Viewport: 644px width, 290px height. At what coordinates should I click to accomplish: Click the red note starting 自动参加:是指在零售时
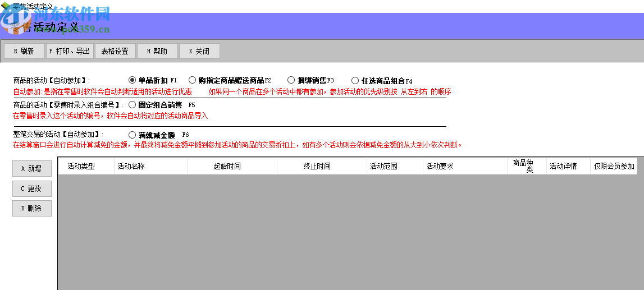click(102, 91)
